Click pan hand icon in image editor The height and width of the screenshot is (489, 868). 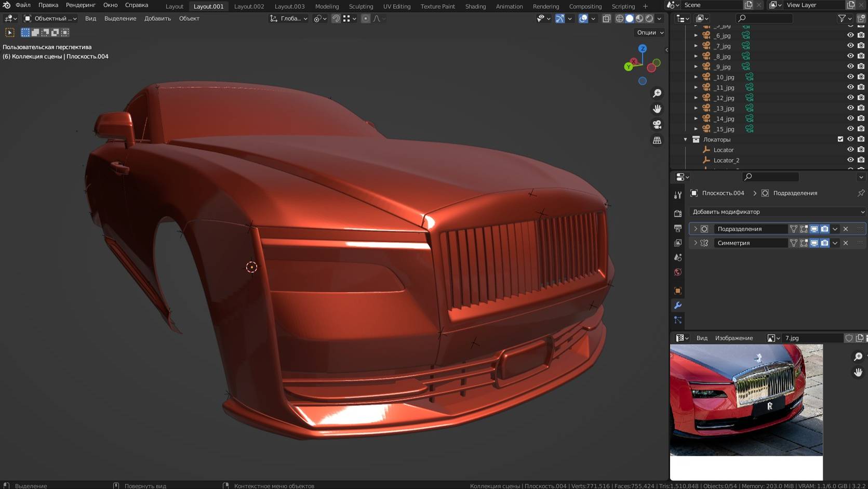(x=858, y=372)
